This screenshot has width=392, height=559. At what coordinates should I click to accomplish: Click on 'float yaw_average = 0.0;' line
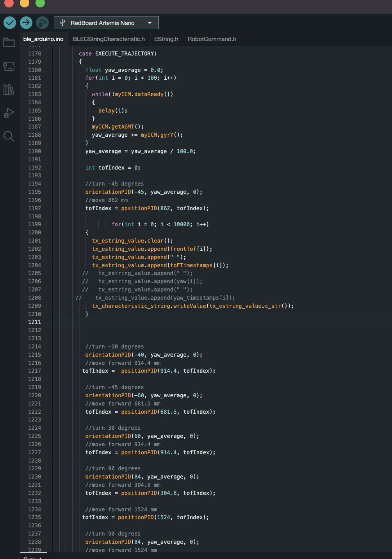124,70
